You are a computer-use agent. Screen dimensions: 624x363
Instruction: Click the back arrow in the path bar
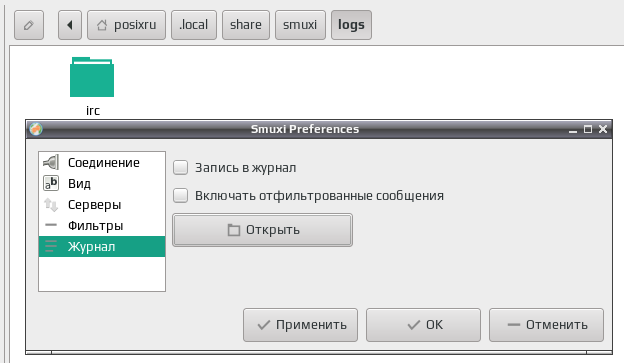70,25
